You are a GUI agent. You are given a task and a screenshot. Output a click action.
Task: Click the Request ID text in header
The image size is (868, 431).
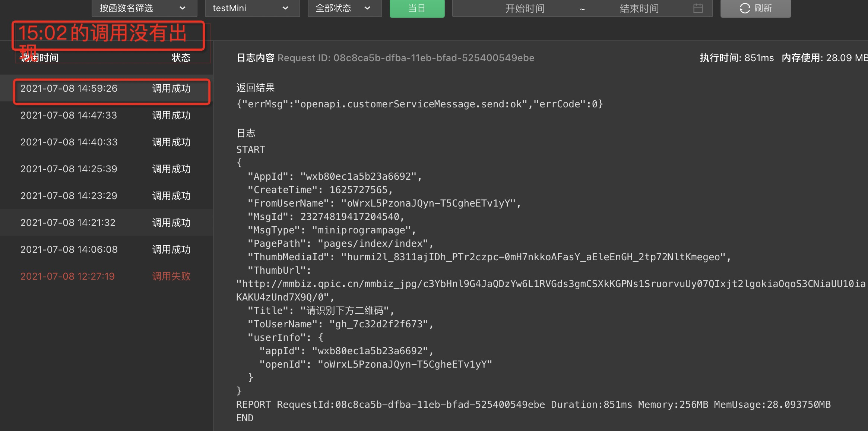(406, 58)
